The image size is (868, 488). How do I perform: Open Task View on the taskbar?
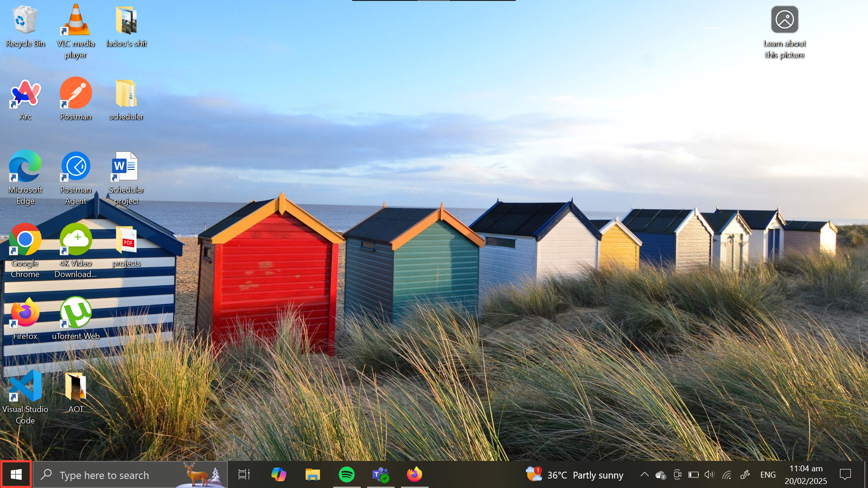[244, 474]
